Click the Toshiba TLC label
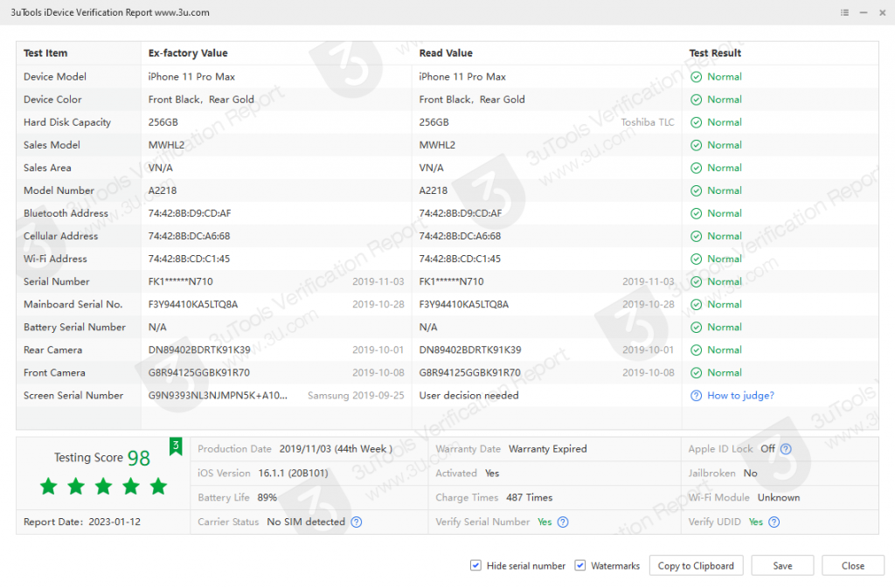Image resolution: width=895 pixels, height=588 pixels. click(648, 122)
